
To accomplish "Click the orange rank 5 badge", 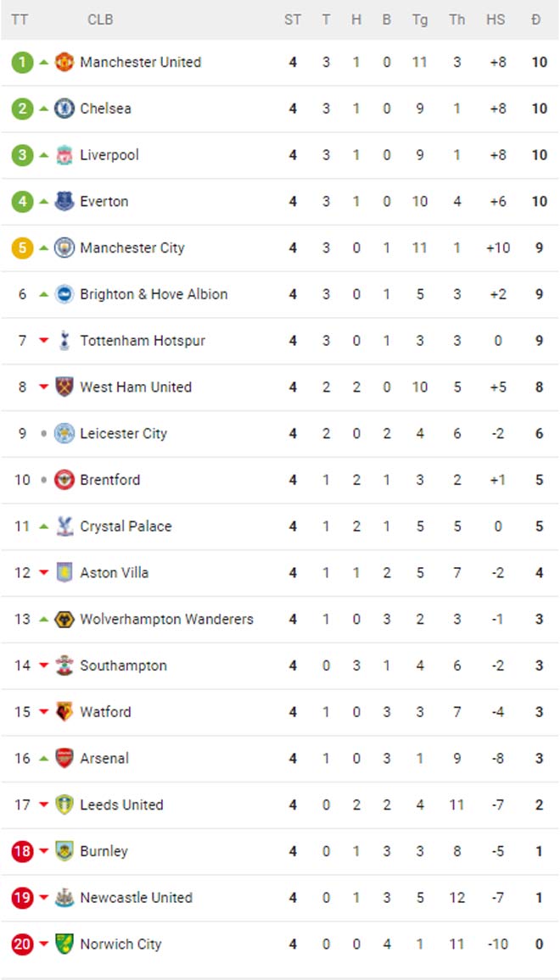I will point(23,248).
